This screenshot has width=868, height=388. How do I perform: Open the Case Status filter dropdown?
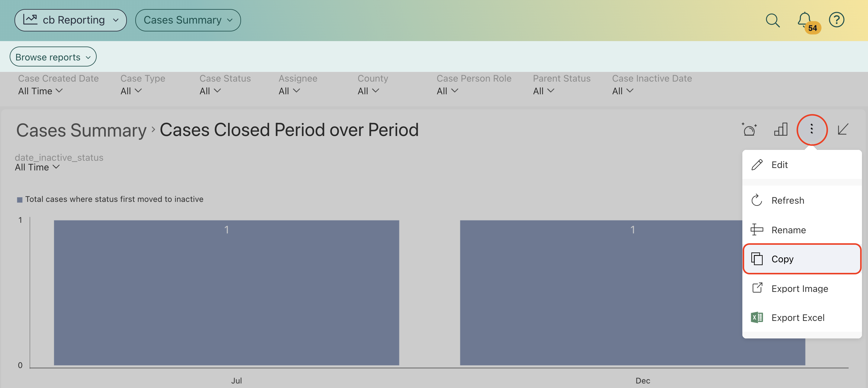[x=210, y=91]
